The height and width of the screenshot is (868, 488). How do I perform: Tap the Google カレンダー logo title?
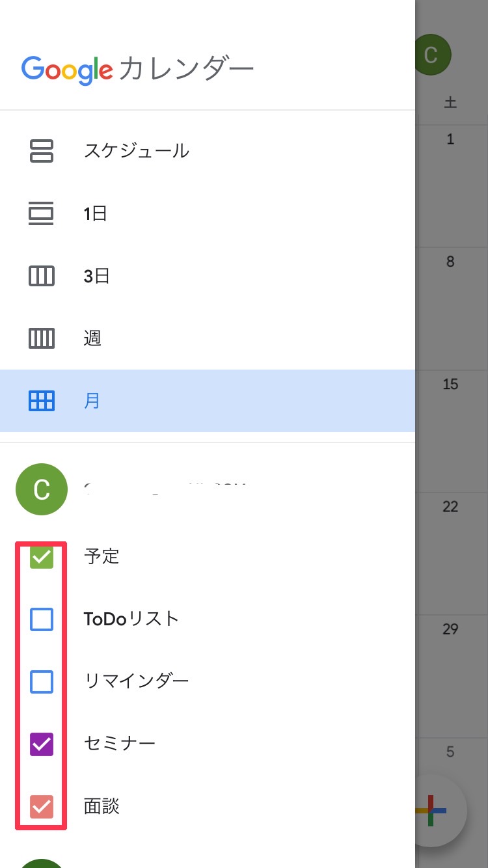137,69
